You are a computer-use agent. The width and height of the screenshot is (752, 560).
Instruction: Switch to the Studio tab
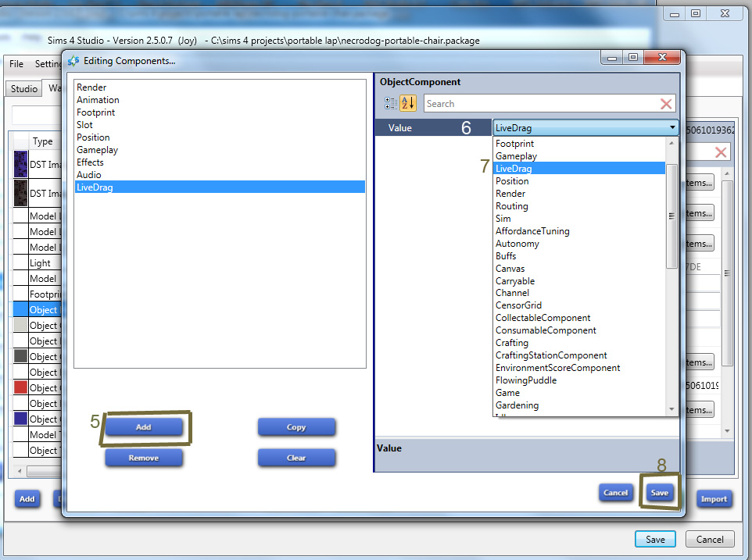pyautogui.click(x=24, y=88)
